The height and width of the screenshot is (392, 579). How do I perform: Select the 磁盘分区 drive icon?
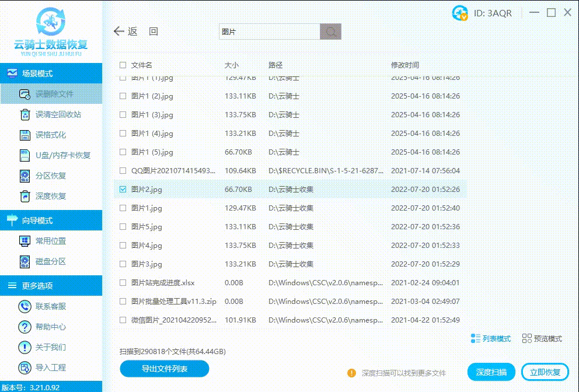(x=25, y=262)
